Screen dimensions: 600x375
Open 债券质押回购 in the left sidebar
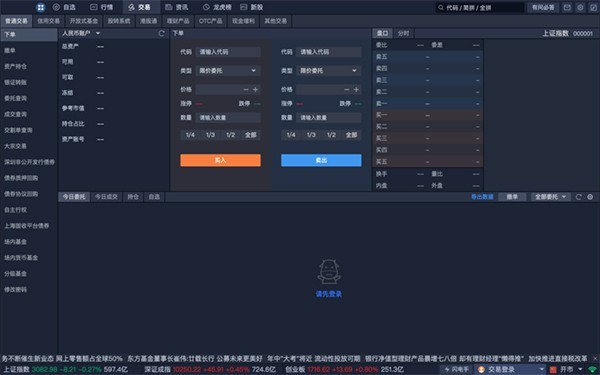coord(21,178)
